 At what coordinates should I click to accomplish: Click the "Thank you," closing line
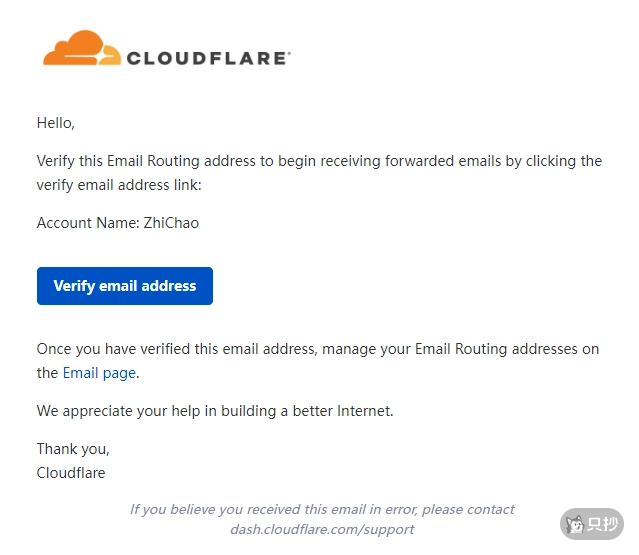[x=73, y=449]
